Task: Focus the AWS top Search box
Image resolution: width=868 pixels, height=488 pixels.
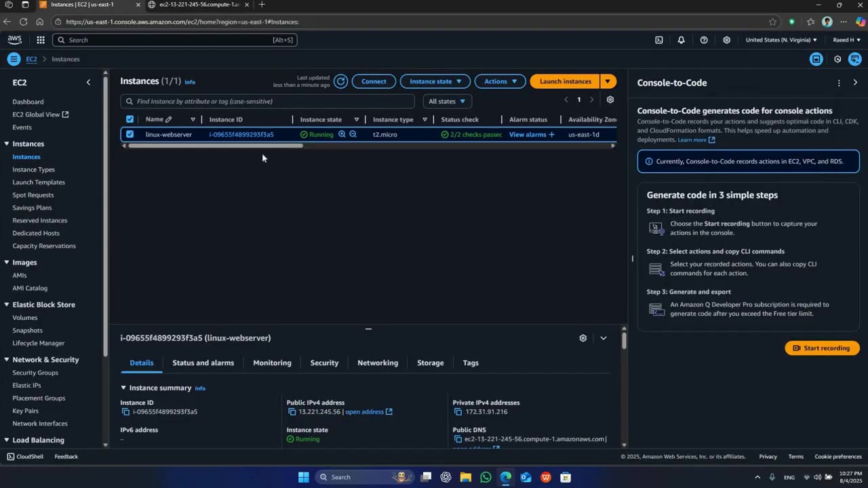Action: tap(175, 40)
